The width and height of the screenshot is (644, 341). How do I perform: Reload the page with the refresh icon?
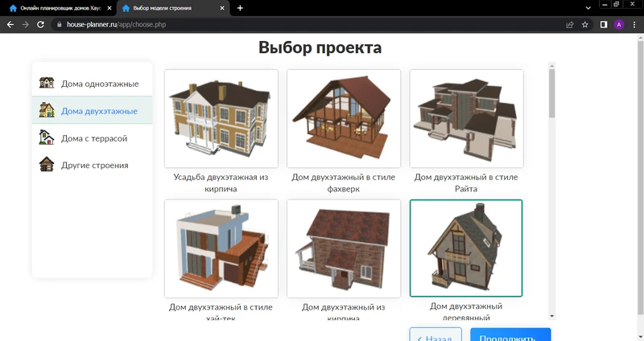pyautogui.click(x=40, y=24)
